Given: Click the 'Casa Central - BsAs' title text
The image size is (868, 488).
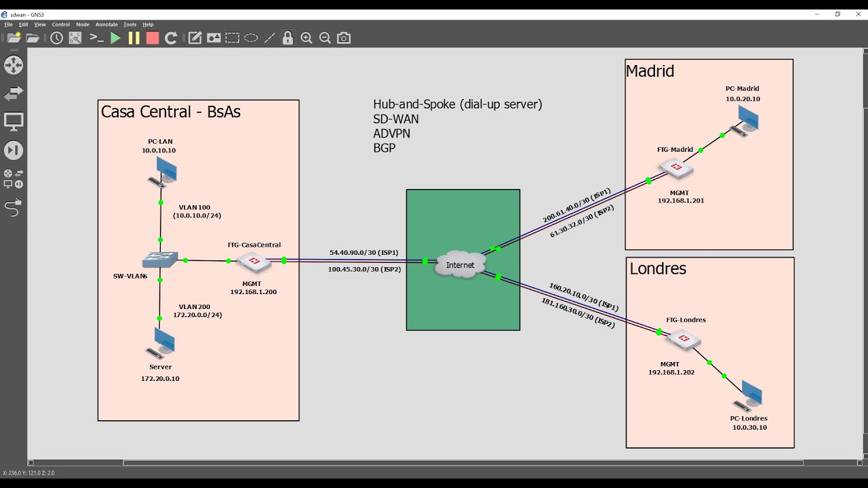Looking at the screenshot, I should (171, 112).
